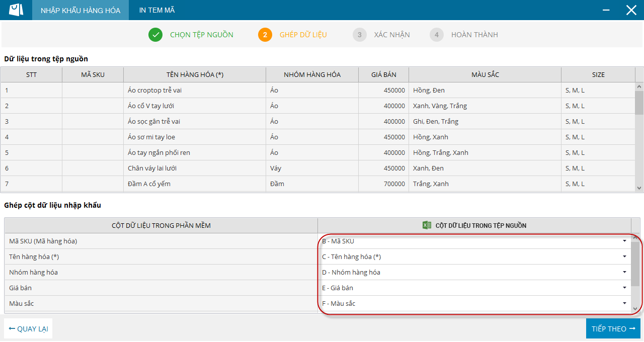Click the Chọn Tệp Nguồn step label
The image size is (644, 342).
pyautogui.click(x=201, y=35)
